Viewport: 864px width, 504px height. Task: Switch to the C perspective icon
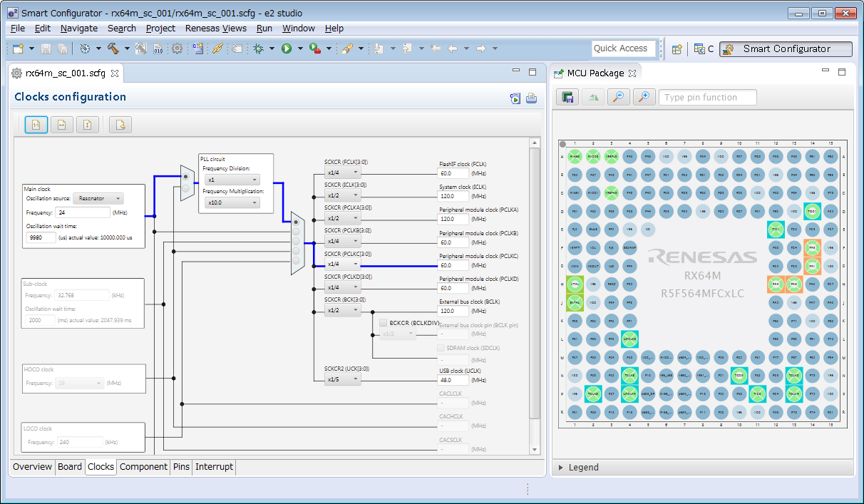tap(705, 48)
